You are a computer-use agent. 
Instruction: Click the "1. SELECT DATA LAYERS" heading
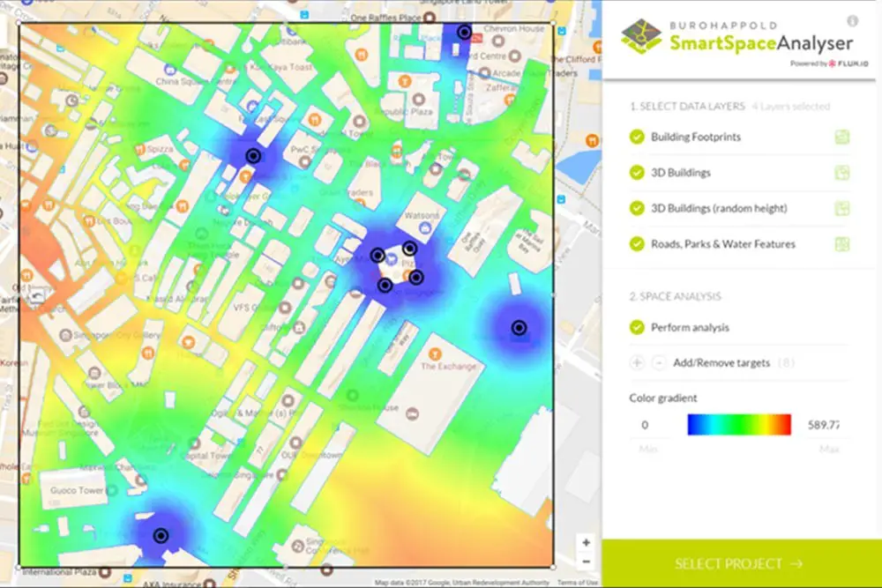click(687, 107)
